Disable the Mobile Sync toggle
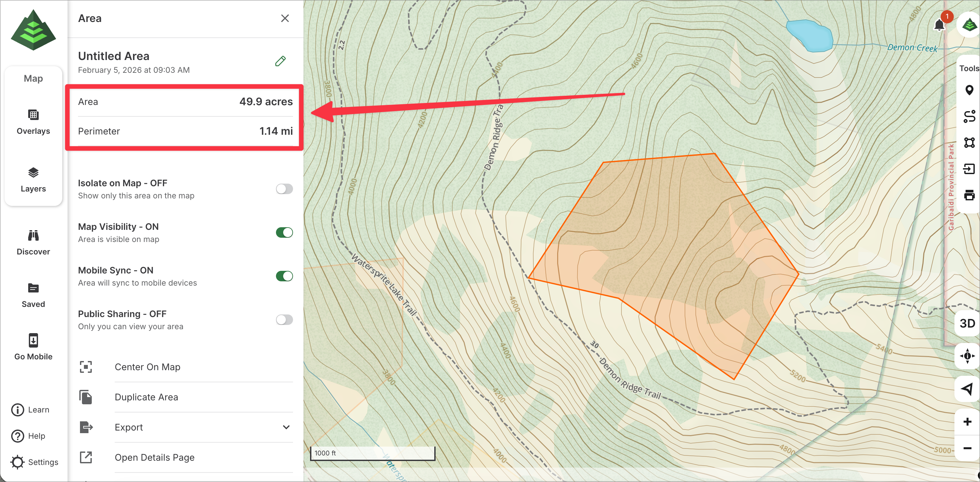This screenshot has width=980, height=482. 284,276
